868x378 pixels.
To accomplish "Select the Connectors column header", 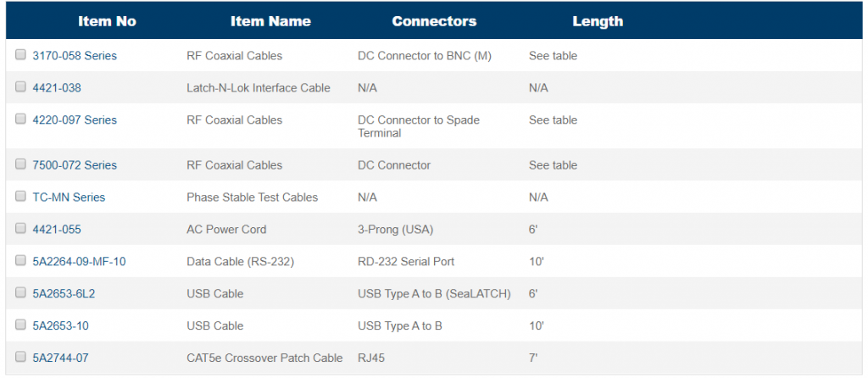I will click(434, 21).
